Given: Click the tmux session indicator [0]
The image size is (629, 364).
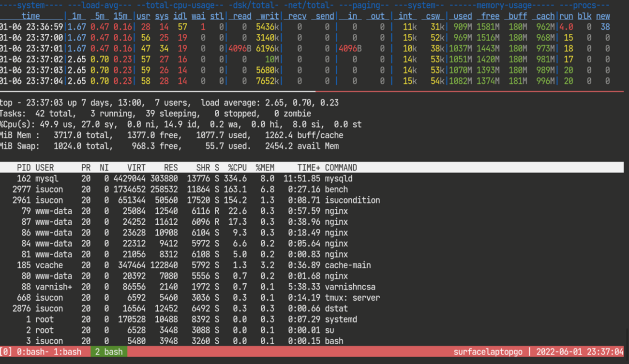Looking at the screenshot, I should click(x=6, y=352).
